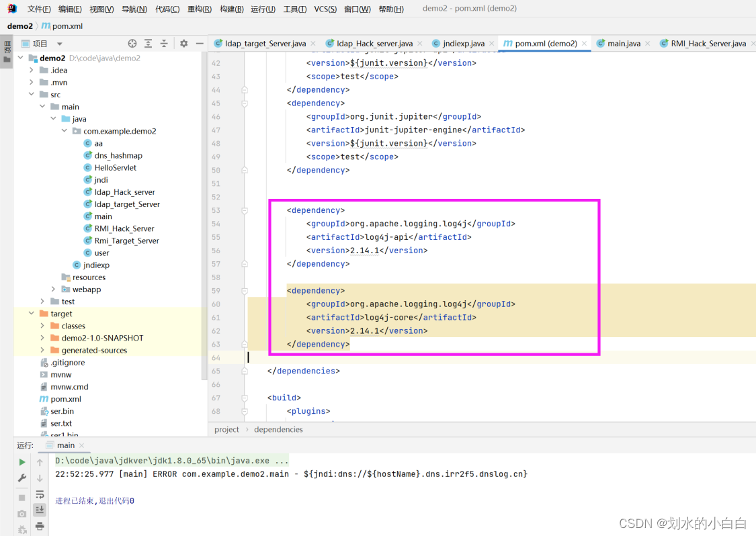Collapse the demo2 root folder

(21, 58)
